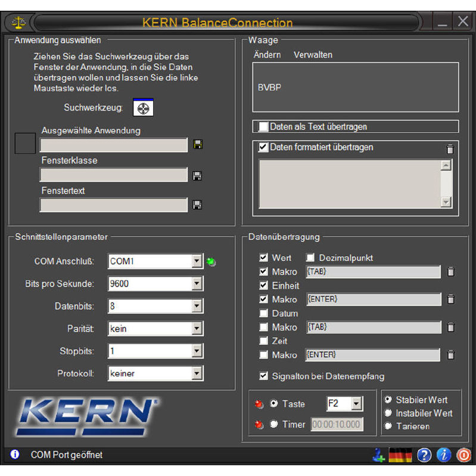The width and height of the screenshot is (476, 476).
Task: Click the checked {ENTER} macro field
Action: [x=374, y=299]
